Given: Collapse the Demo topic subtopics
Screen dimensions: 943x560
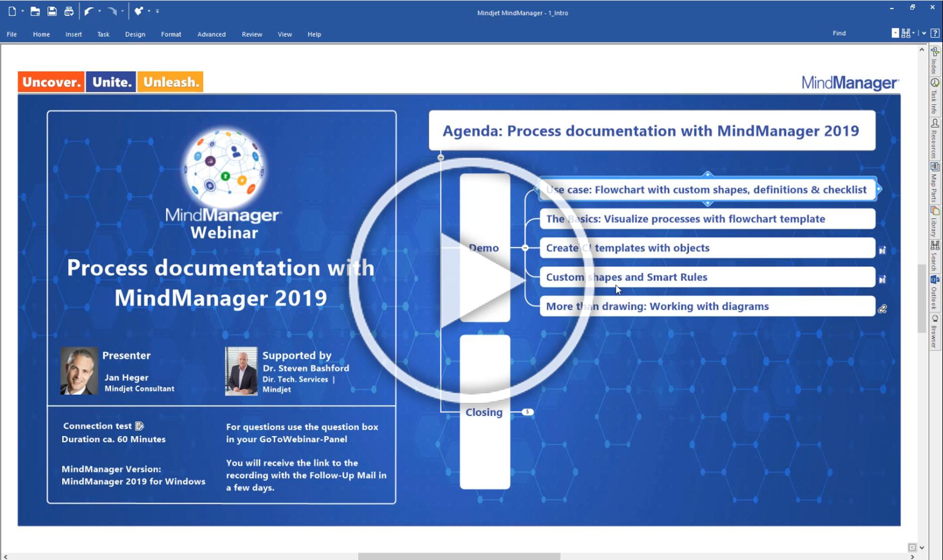Looking at the screenshot, I should [525, 248].
